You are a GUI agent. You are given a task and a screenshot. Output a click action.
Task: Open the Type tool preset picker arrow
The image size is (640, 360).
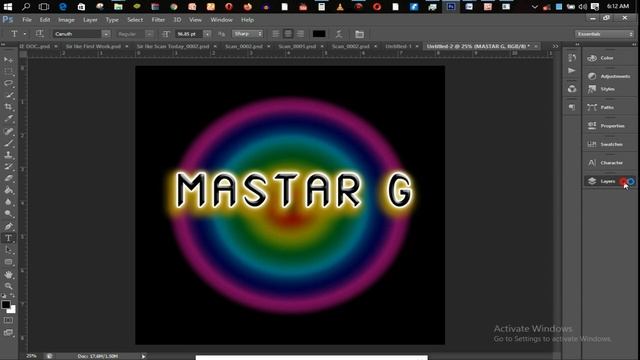[x=25, y=34]
